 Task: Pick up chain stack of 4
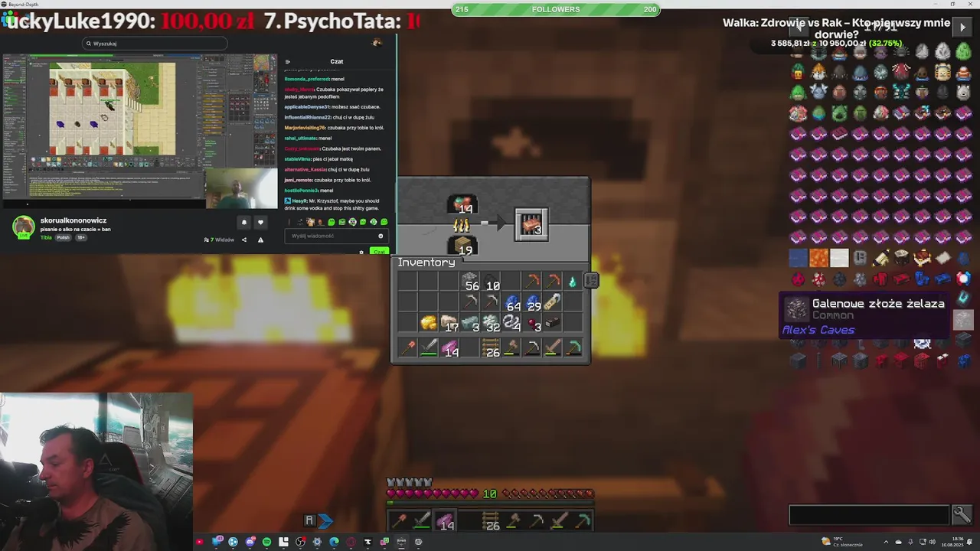click(511, 323)
